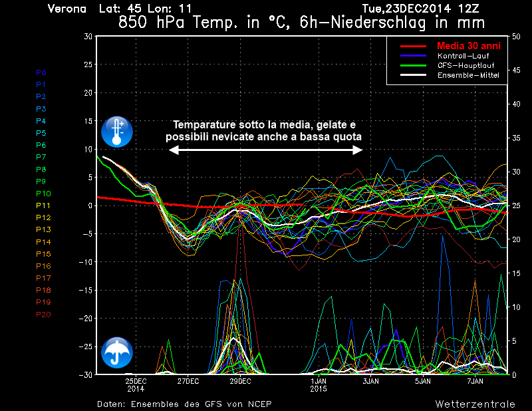The image size is (532, 411).
Task: Click ensemble member label P16
Action: click(x=43, y=266)
